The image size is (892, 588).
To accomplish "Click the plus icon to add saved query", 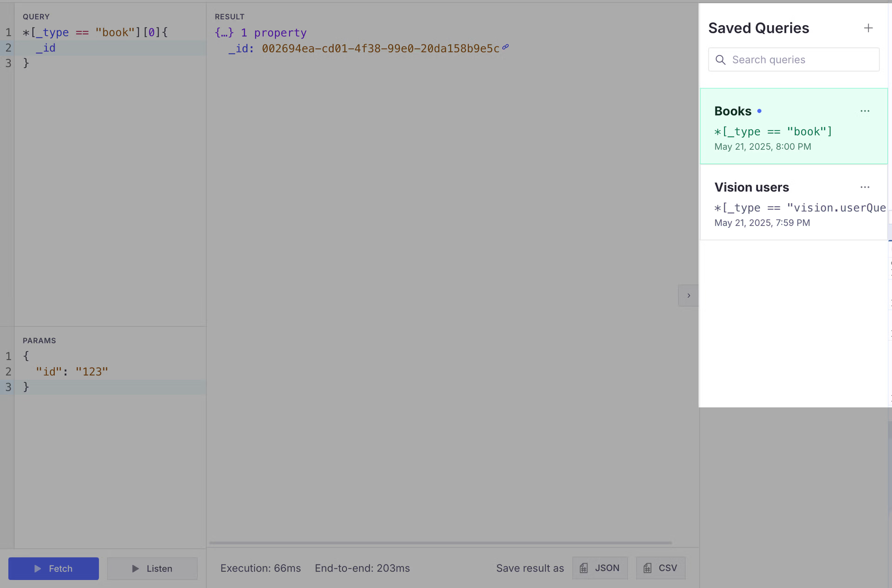I will click(868, 28).
